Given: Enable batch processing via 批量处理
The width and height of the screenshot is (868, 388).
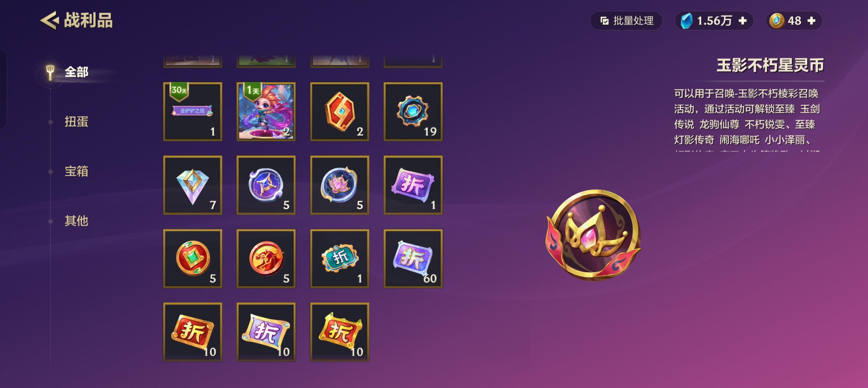Looking at the screenshot, I should [x=626, y=21].
